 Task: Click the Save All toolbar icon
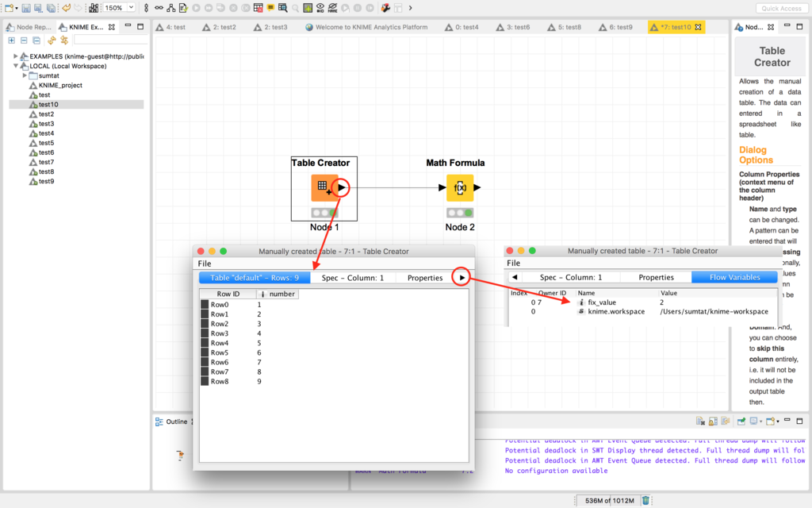(51, 8)
